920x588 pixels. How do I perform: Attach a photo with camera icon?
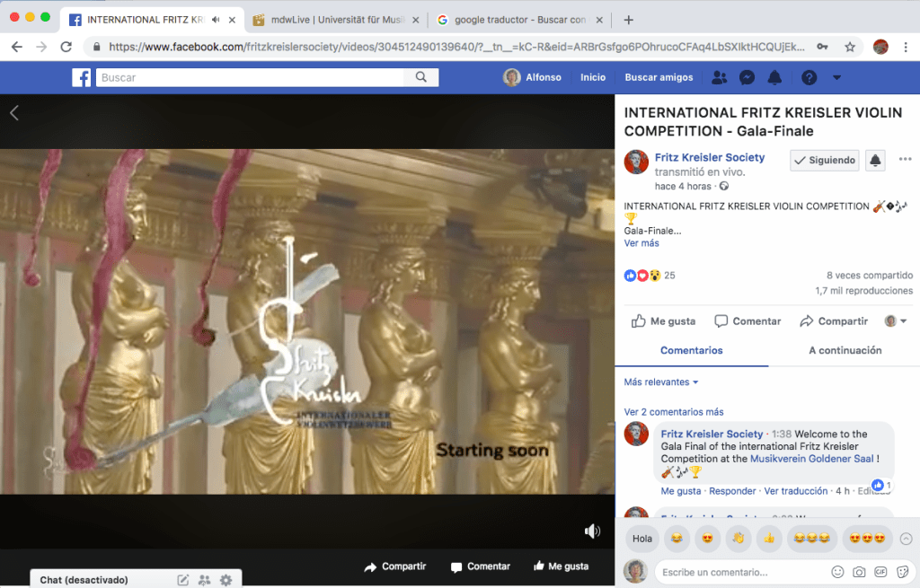(x=859, y=572)
